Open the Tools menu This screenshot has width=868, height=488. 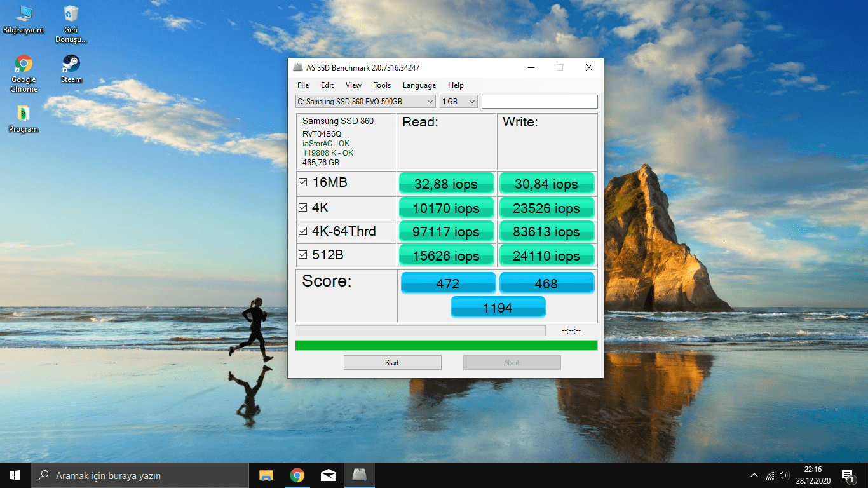coord(382,85)
